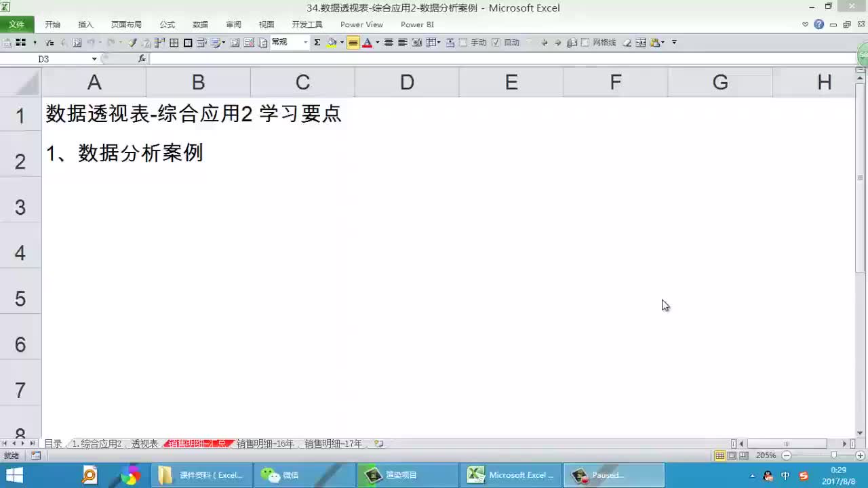This screenshot has height=488, width=868.
Task: Click the 205% zoom level button
Action: pos(766,455)
